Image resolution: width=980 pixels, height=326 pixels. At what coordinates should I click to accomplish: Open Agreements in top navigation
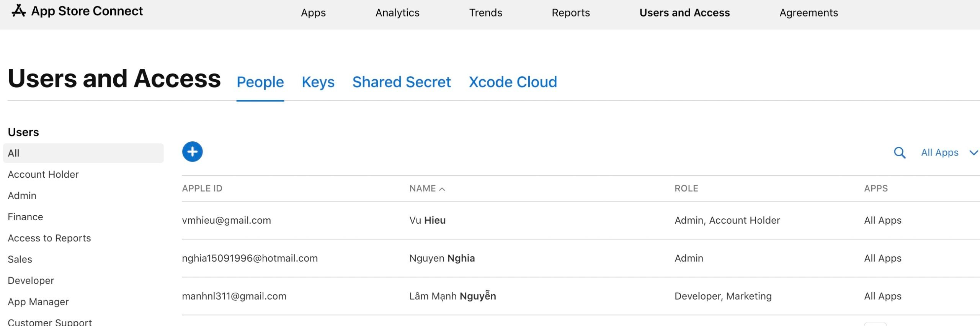point(808,13)
